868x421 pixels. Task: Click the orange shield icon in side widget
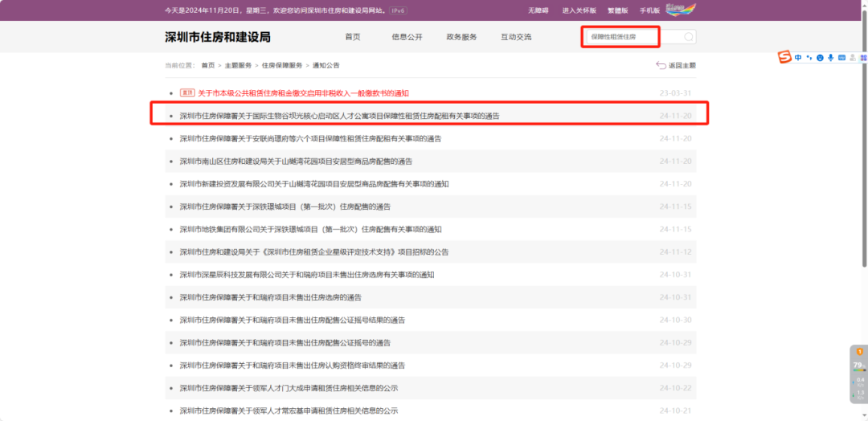pyautogui.click(x=860, y=351)
